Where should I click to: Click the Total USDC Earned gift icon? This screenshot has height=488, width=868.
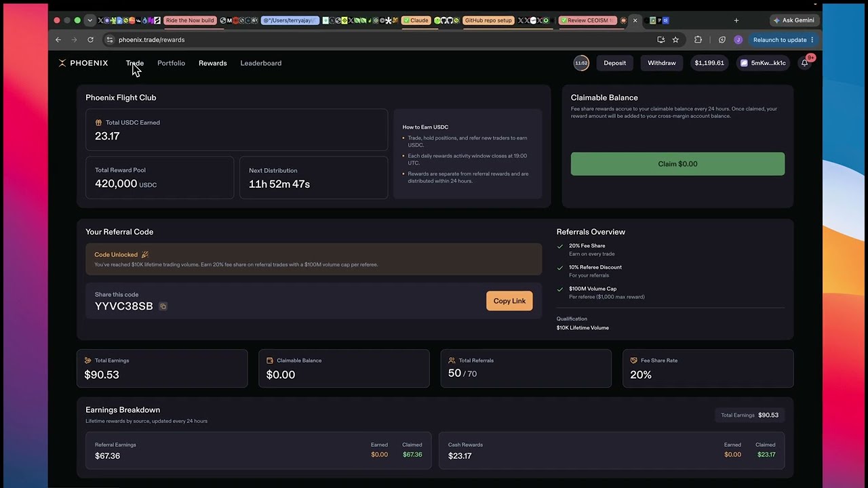tap(98, 123)
